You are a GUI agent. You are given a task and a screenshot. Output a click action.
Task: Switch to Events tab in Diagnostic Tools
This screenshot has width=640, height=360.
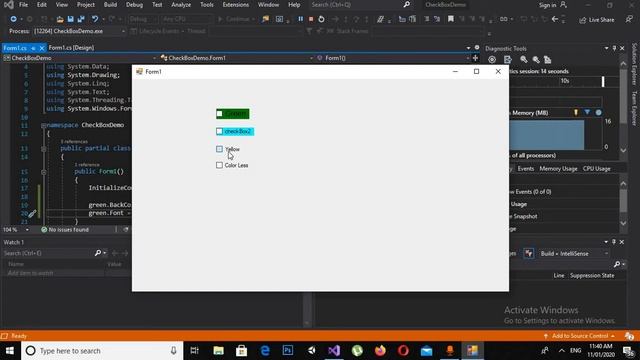click(x=526, y=169)
